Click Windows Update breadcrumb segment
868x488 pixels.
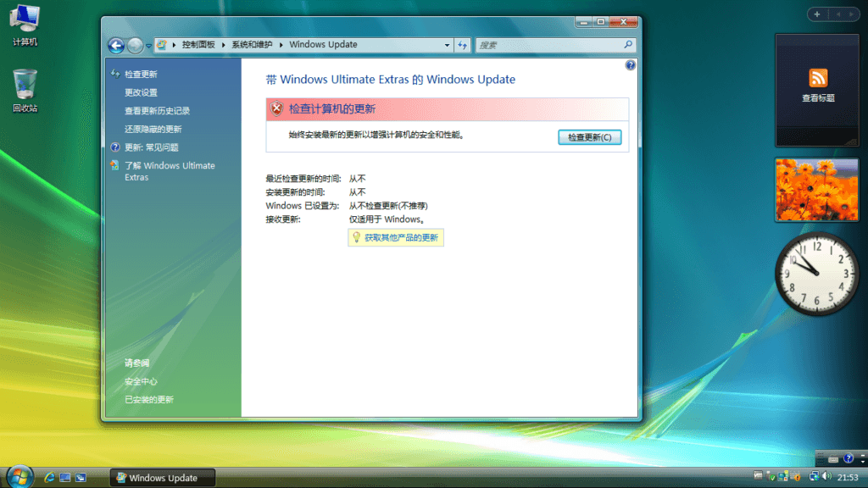coord(323,44)
